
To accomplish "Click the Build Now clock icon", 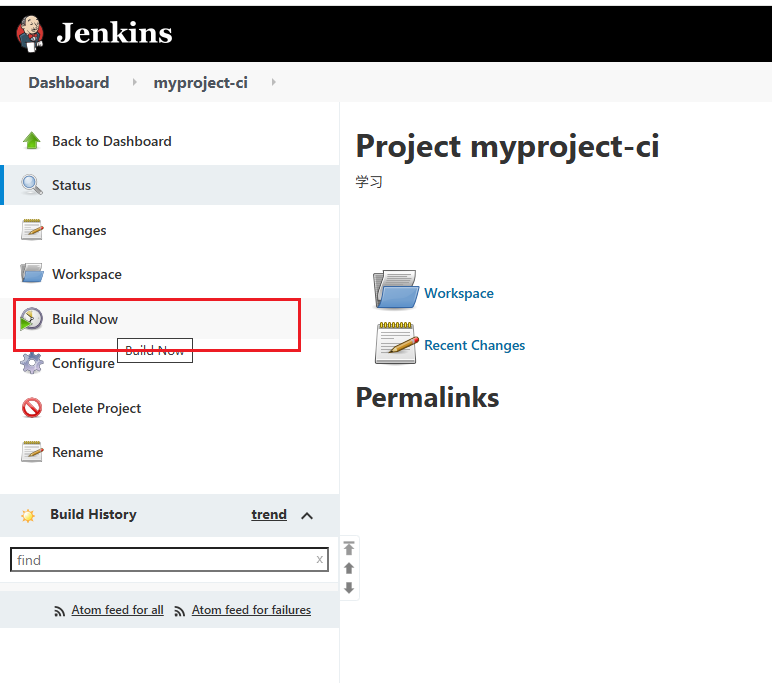I will [32, 319].
